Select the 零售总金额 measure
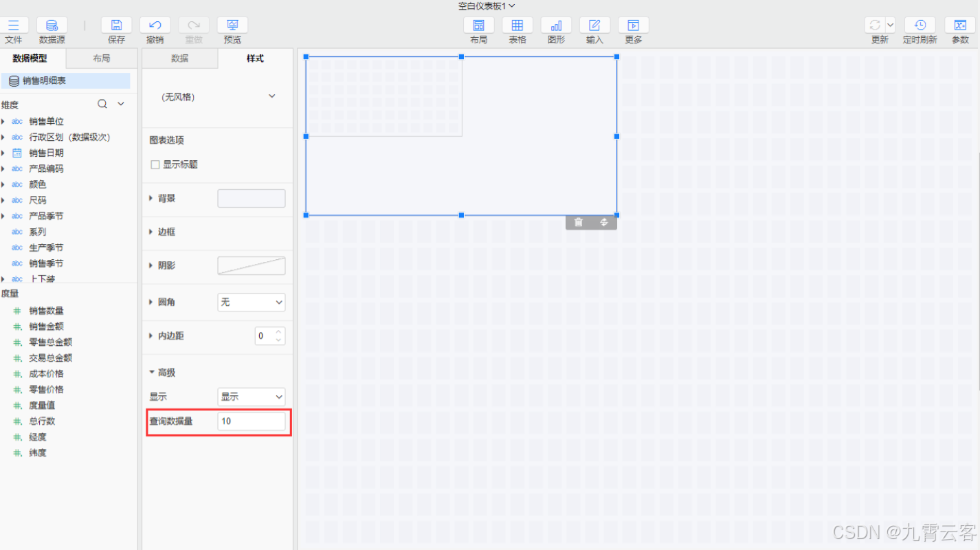 click(x=50, y=342)
